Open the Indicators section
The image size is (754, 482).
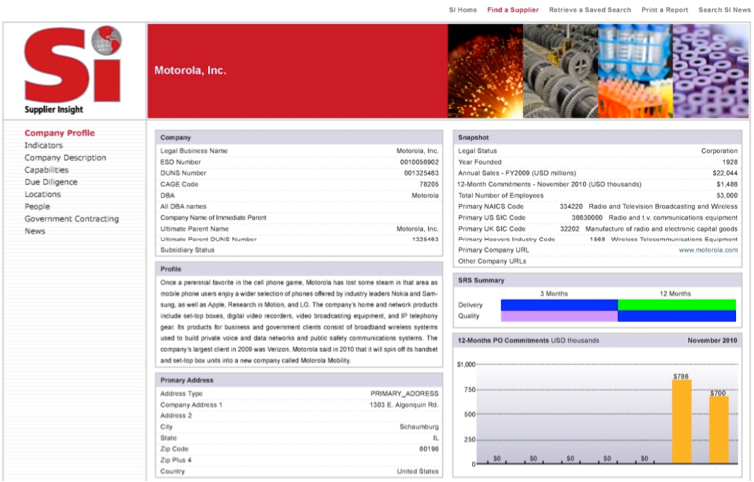point(43,145)
